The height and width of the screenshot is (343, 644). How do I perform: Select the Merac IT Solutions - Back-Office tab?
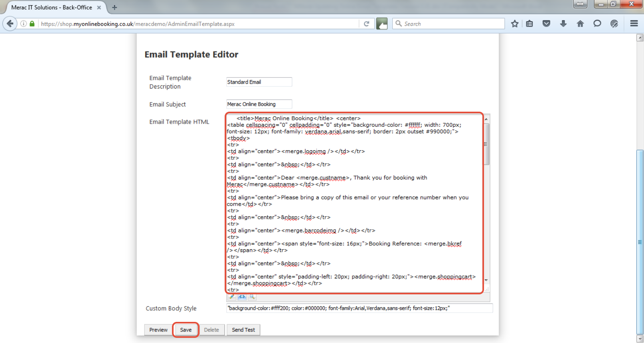click(52, 8)
